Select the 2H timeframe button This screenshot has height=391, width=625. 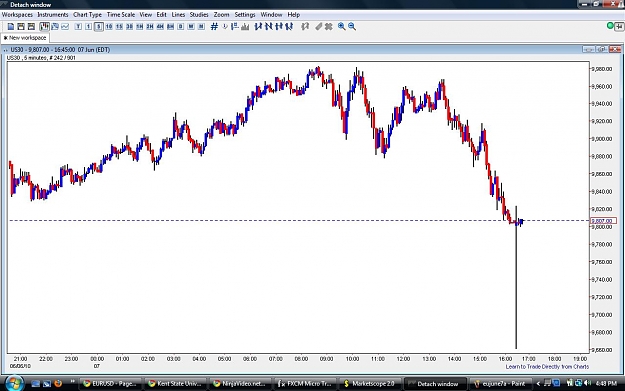(150, 27)
